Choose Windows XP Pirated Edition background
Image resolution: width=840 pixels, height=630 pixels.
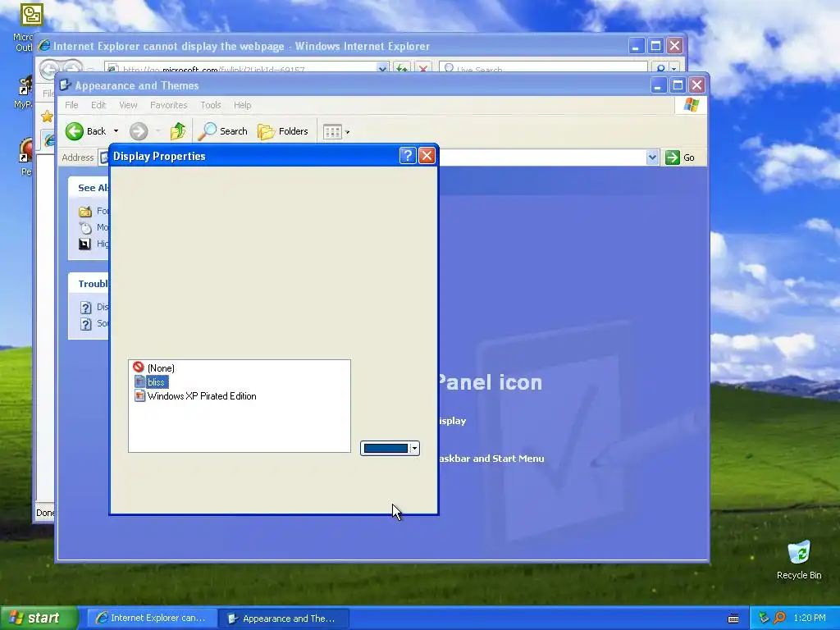[x=195, y=396]
